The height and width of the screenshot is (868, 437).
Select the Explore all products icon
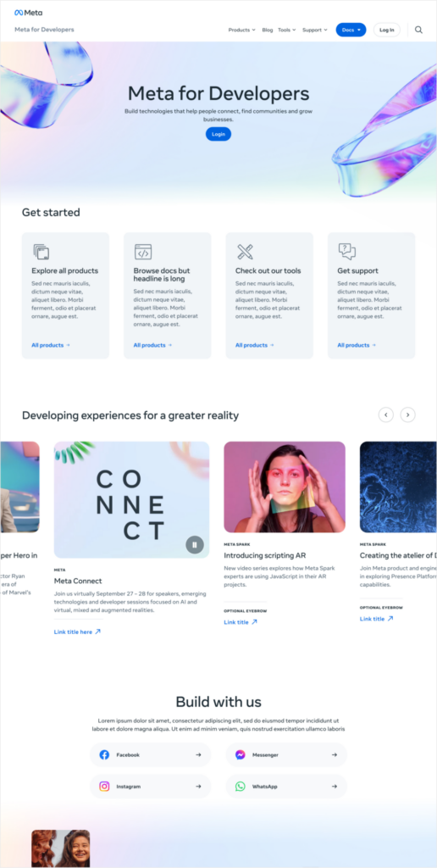[41, 252]
